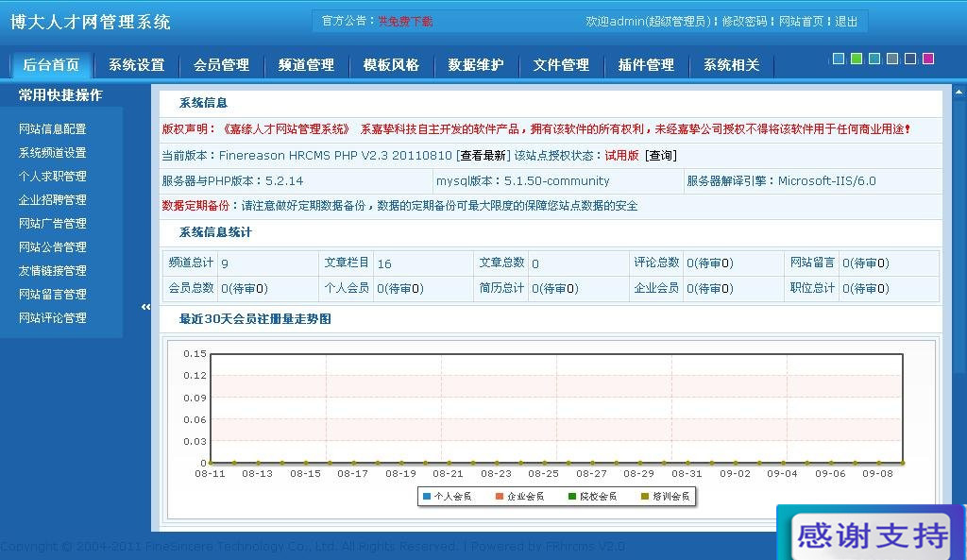
Task: Click the 职位总计 0(待审0) cell
Action: pyautogui.click(x=866, y=288)
